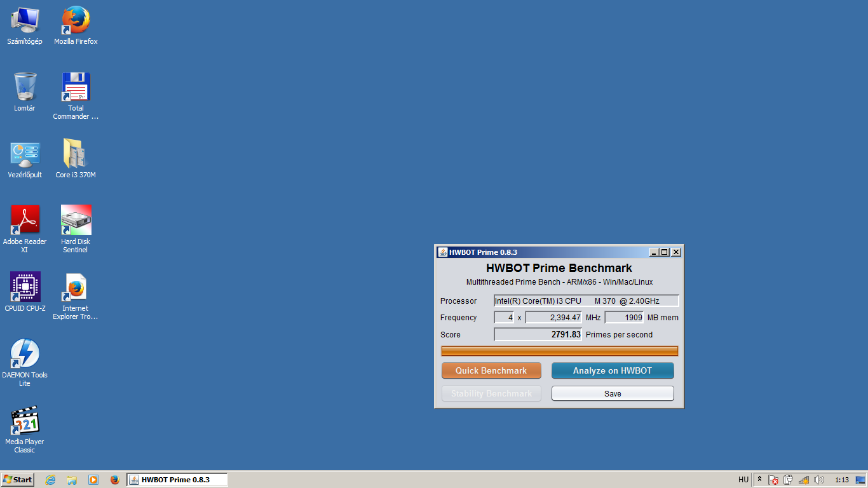
Task: Launch the CPUID CPU-Z desktop icon
Action: (25, 292)
